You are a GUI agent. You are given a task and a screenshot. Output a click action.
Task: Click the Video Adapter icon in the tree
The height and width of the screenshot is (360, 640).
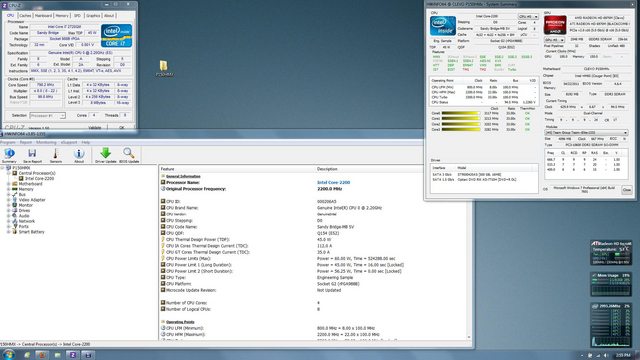pyautogui.click(x=15, y=200)
